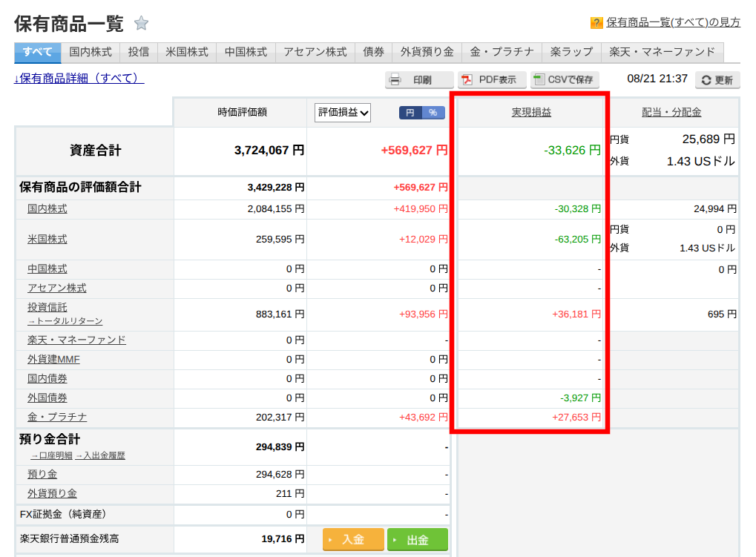Viewport: 756px width, 557px height.
Task: Click the total asset value 3,724,067 円
Action: 269,151
